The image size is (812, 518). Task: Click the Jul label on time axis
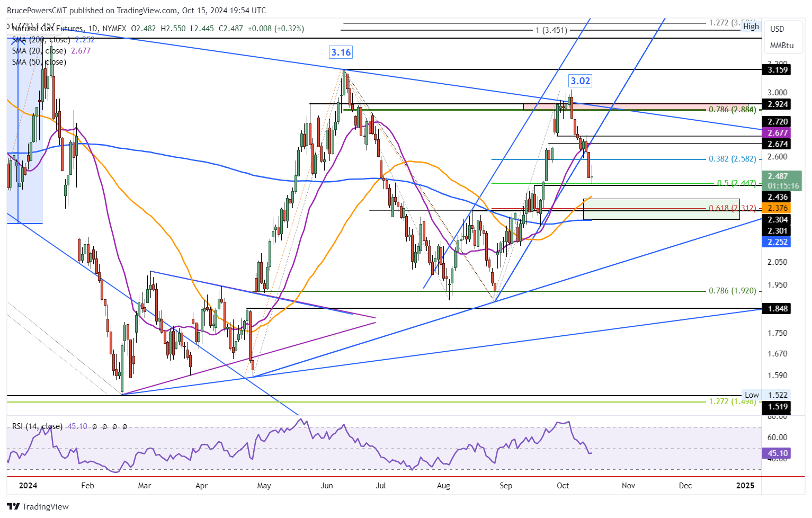(x=380, y=485)
